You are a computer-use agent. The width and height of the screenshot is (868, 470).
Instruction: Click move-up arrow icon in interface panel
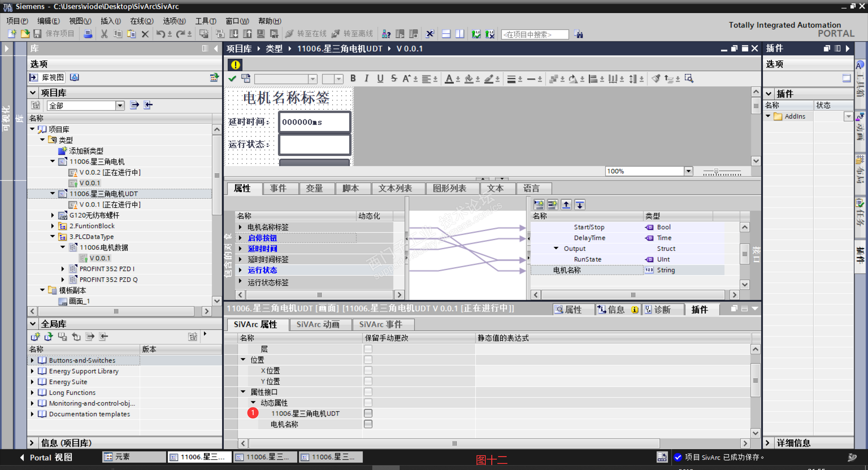566,204
